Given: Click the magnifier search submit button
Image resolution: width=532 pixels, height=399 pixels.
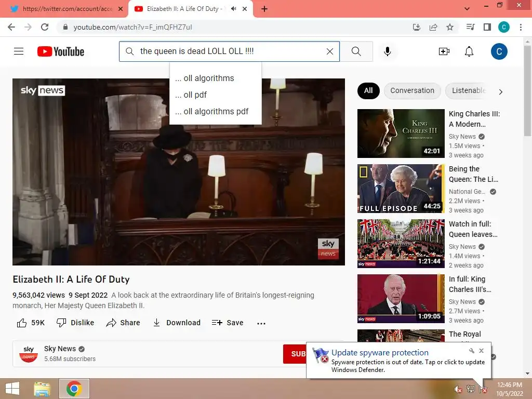Looking at the screenshot, I should pos(356,51).
